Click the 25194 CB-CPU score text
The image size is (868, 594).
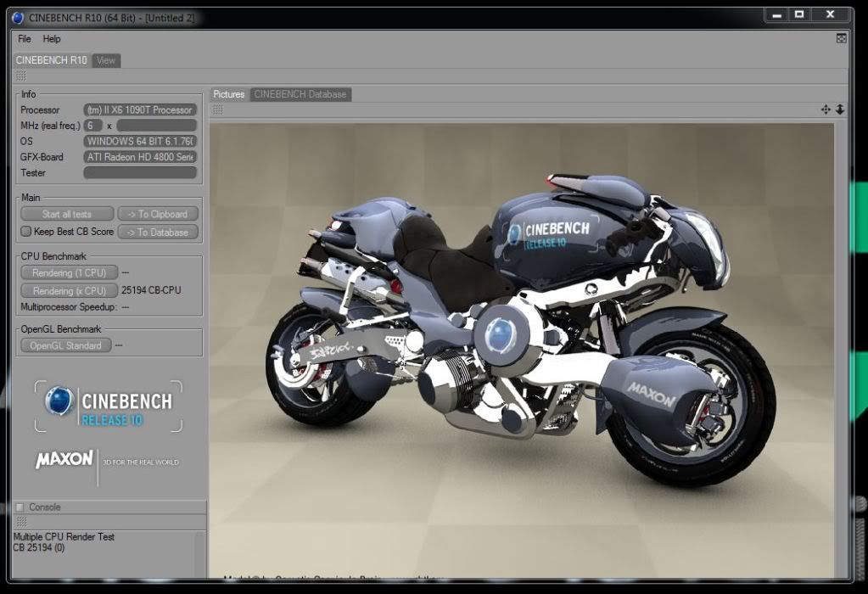(x=151, y=290)
